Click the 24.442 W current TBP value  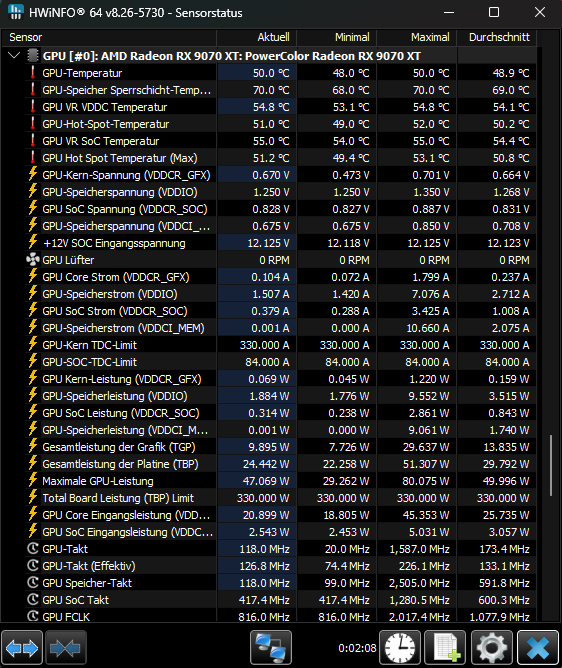[x=266, y=464]
